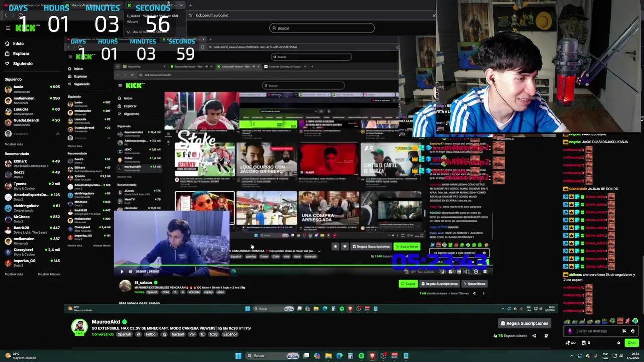Open ElShark channel showing 49 viewers
The width and height of the screenshot is (644, 362).
pyautogui.click(x=32, y=163)
